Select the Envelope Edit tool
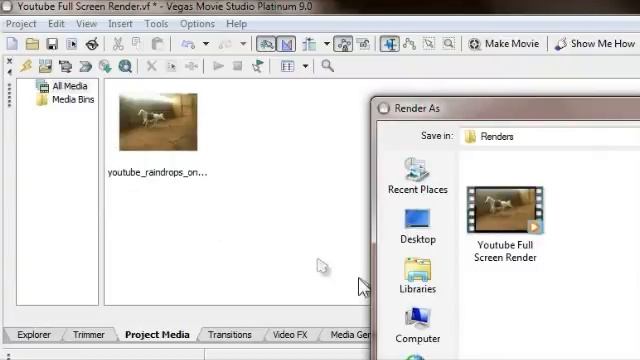Image resolution: width=640 pixels, height=360 pixels. tap(409, 44)
